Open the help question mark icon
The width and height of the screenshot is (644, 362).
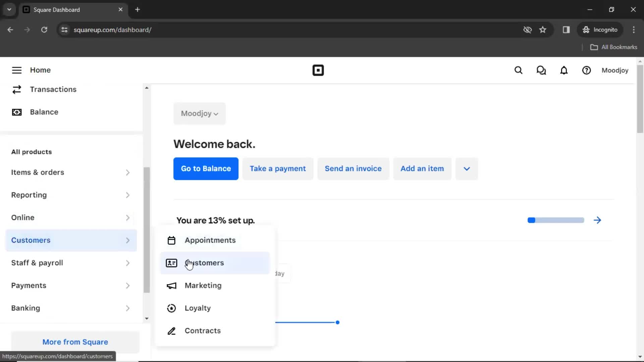[586, 70]
